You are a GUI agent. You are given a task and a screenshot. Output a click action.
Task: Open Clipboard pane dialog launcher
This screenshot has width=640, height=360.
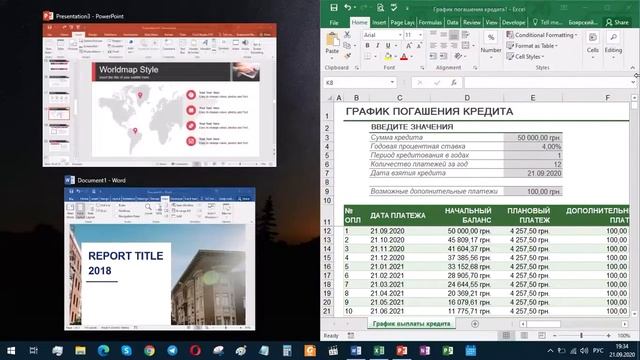point(357,68)
